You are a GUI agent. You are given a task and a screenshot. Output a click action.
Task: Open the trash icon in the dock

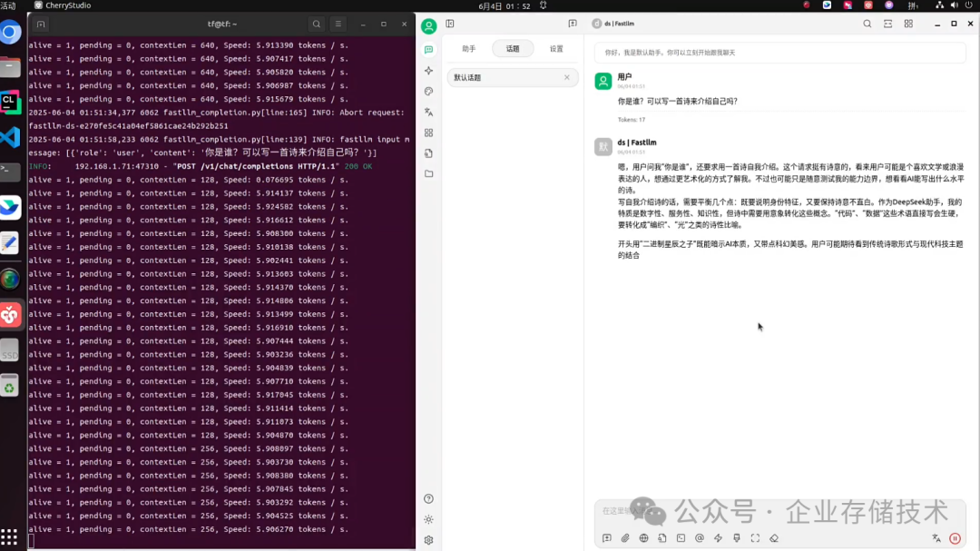pos(9,386)
